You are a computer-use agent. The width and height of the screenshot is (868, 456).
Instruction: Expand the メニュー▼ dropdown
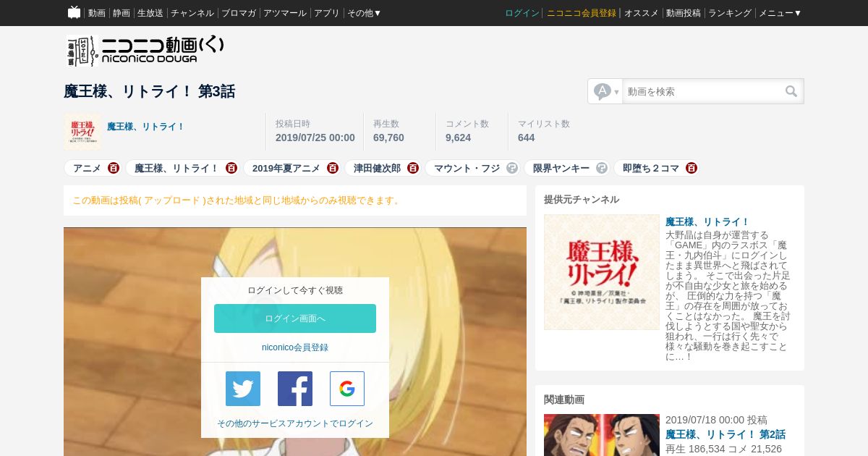click(x=780, y=13)
